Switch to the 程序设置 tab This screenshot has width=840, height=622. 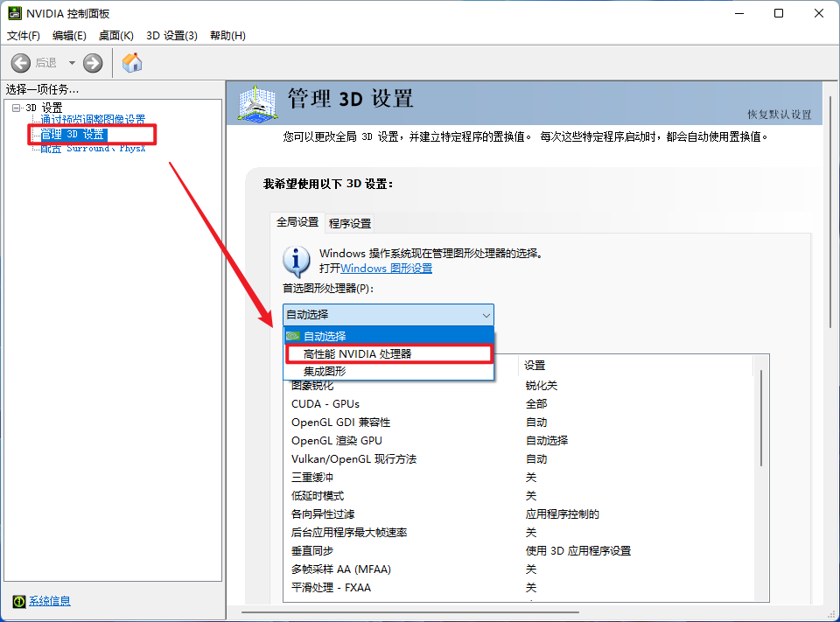[x=350, y=223]
